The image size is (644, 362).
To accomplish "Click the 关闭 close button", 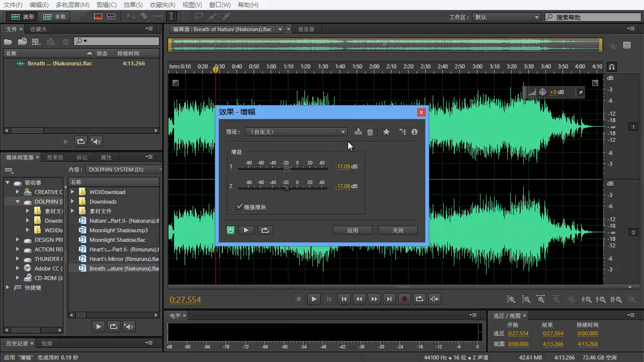I will [x=398, y=230].
